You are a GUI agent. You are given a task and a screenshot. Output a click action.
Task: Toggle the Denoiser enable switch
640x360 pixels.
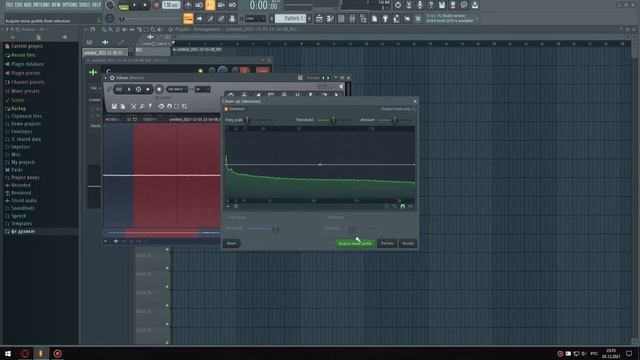point(227,109)
